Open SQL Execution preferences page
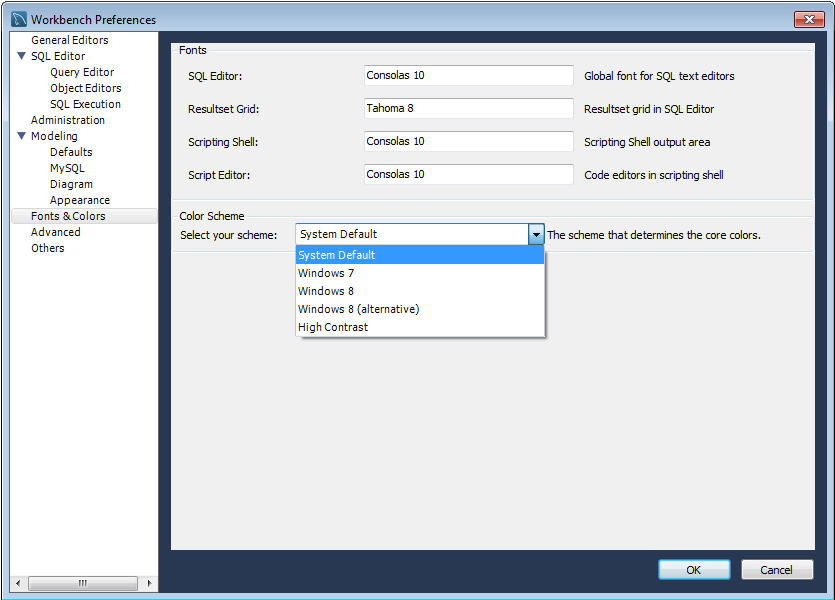The image size is (835, 600). click(x=85, y=104)
